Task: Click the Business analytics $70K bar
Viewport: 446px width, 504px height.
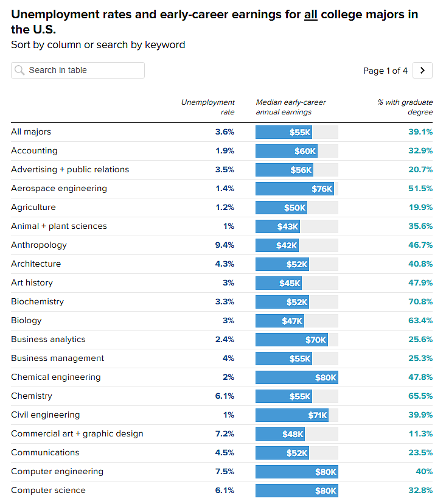Action: click(292, 340)
